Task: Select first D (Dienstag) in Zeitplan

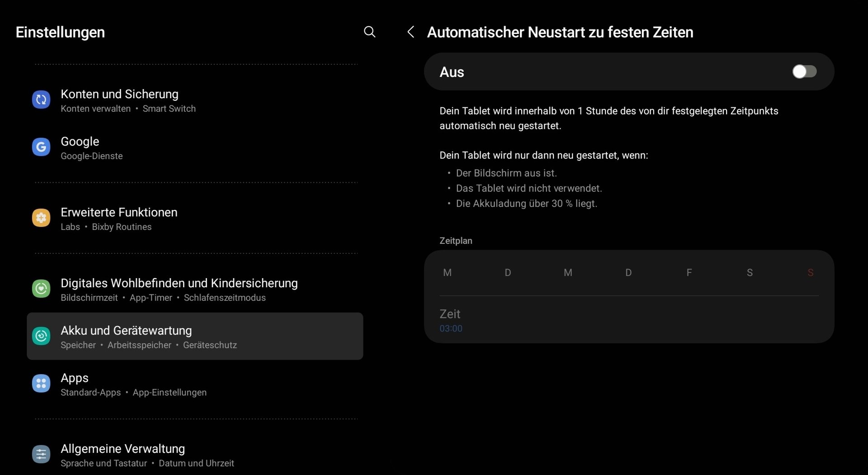Action: coord(508,272)
